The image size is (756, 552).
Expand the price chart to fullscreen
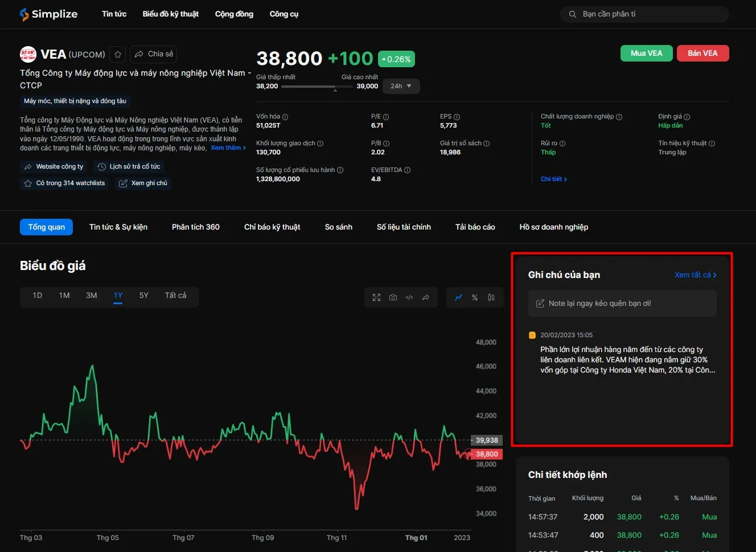(376, 297)
